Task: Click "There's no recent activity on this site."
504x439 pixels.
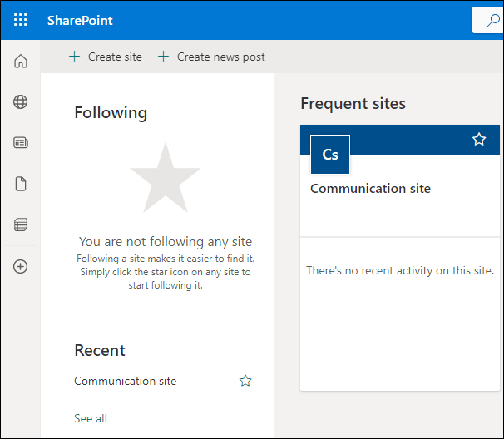Action: click(x=400, y=270)
